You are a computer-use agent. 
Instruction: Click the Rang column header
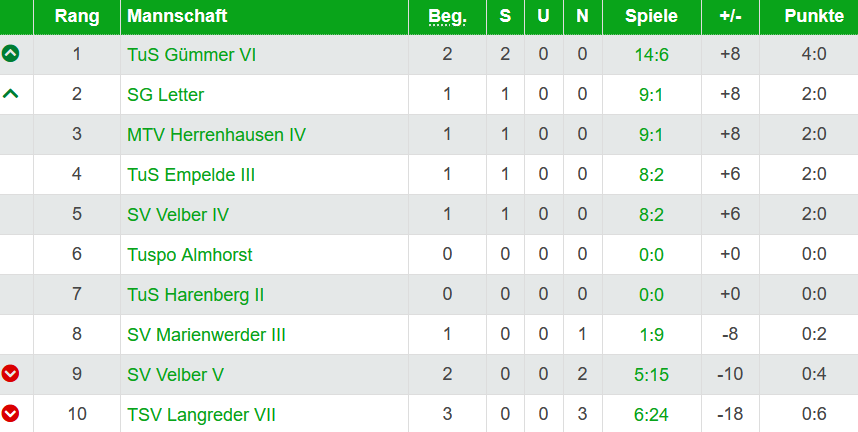tap(77, 16)
